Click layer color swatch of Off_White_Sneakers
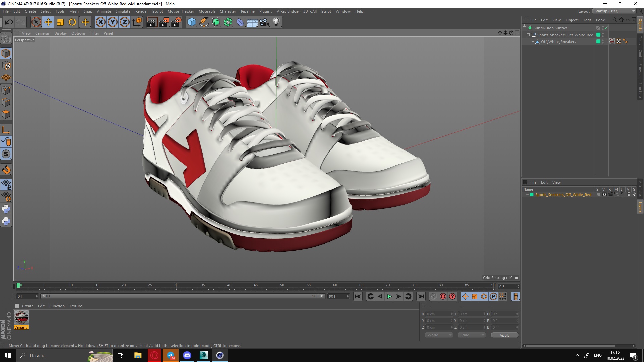644x362 pixels. 598,41
